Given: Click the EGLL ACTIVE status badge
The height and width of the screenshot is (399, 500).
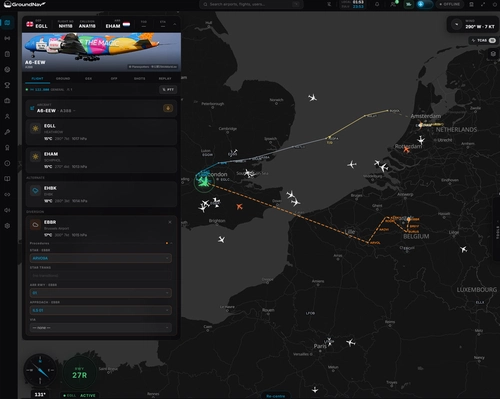Looking at the screenshot, I should 79,395.
